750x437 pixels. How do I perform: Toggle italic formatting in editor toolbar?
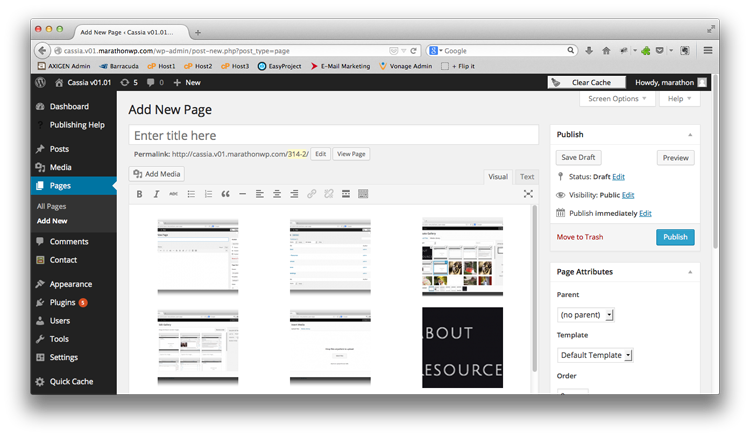click(156, 194)
